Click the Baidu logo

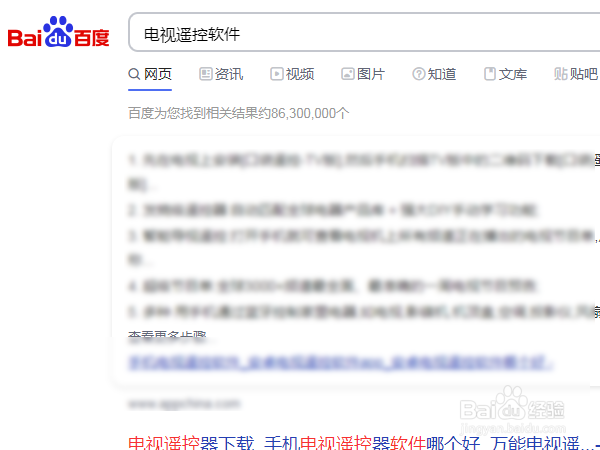point(59,32)
